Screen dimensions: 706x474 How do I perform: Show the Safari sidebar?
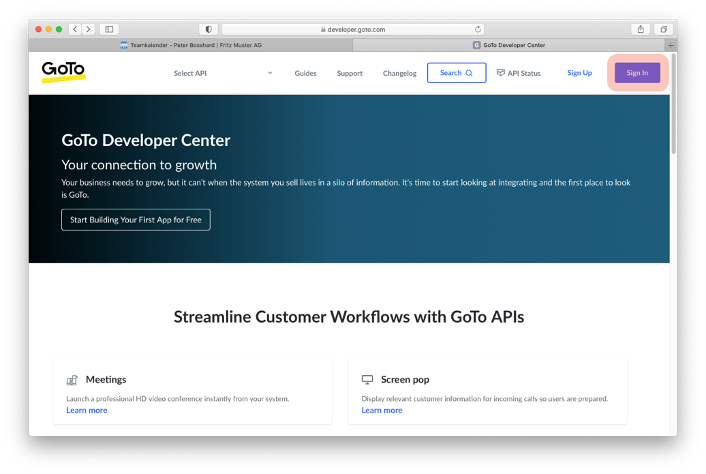(x=109, y=29)
